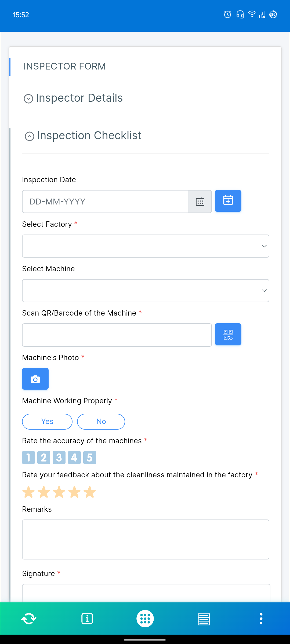290x644 pixels.
Task: Click the blue calendar picker icon
Action: 228,201
